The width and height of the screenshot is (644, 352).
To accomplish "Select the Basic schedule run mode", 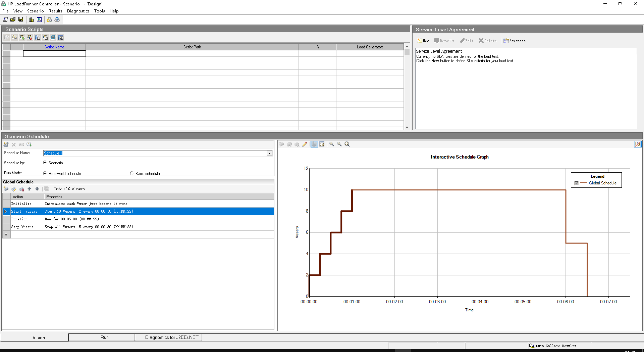I will (131, 173).
